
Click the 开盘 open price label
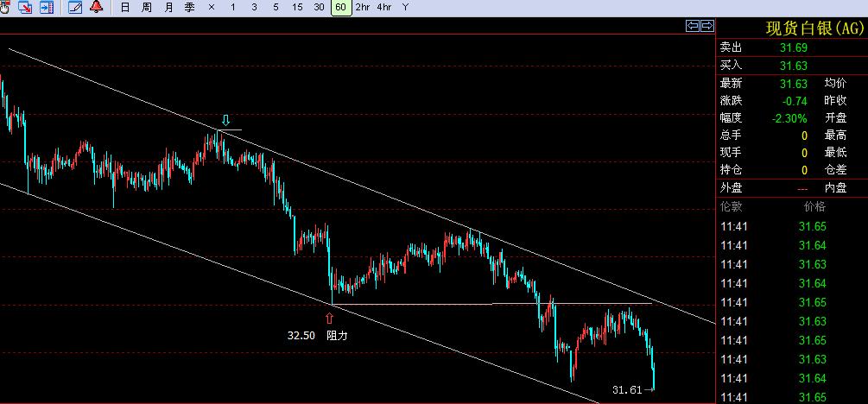pyautogui.click(x=836, y=118)
